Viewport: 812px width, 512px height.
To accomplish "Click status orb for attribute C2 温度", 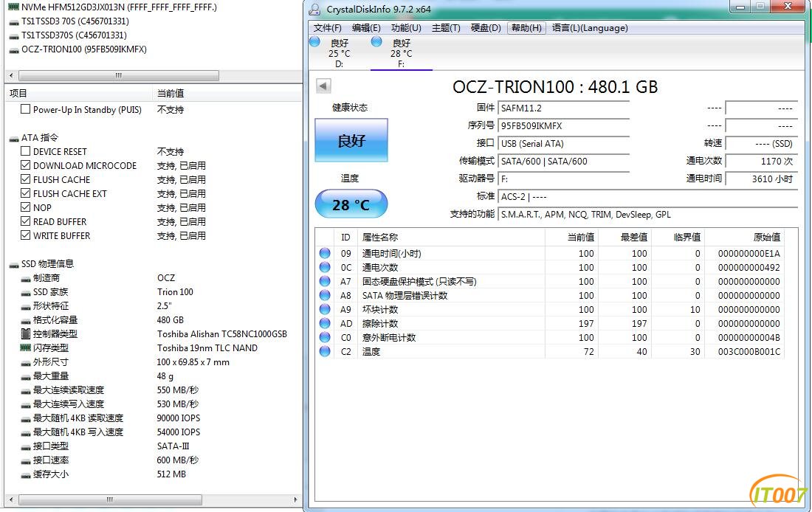I will (325, 351).
